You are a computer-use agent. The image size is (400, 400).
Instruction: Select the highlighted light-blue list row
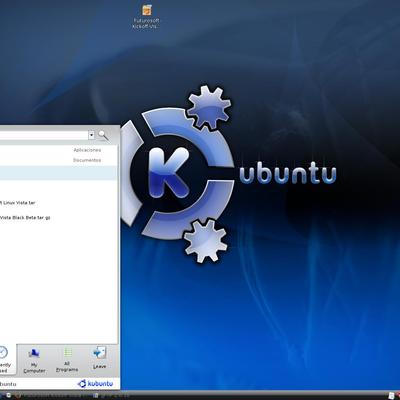(x=58, y=173)
